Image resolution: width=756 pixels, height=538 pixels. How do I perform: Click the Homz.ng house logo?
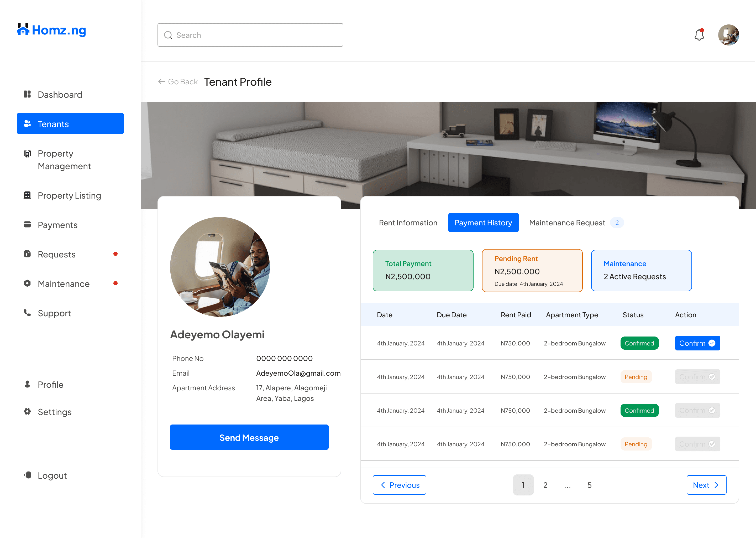coord(23,29)
